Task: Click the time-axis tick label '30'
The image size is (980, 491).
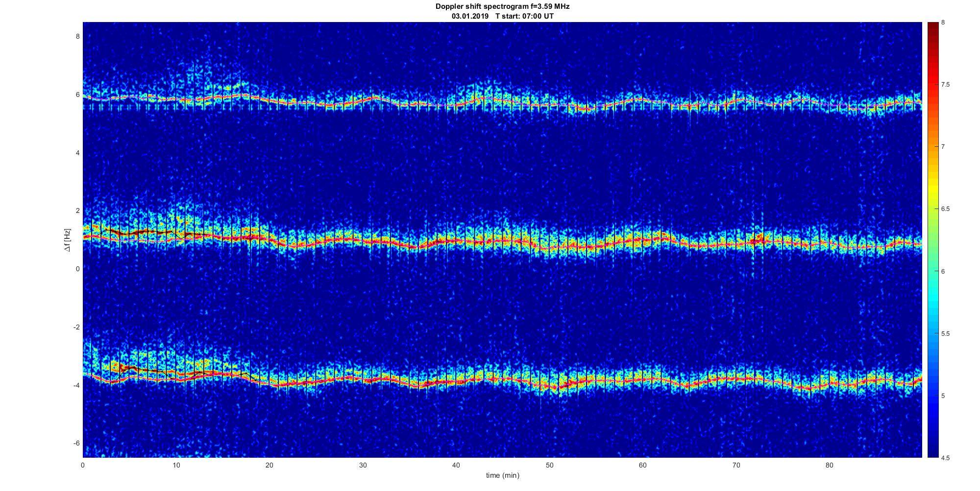Action: tap(363, 465)
